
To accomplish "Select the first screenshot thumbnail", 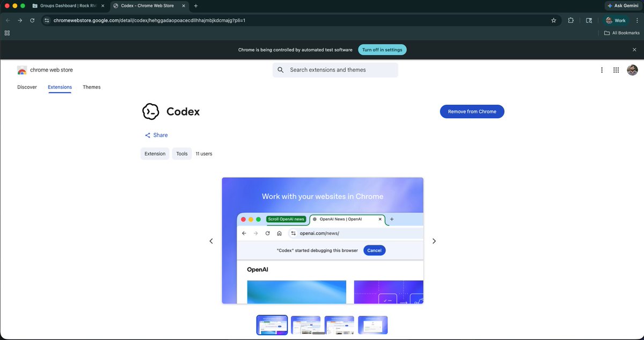I will click(x=272, y=325).
